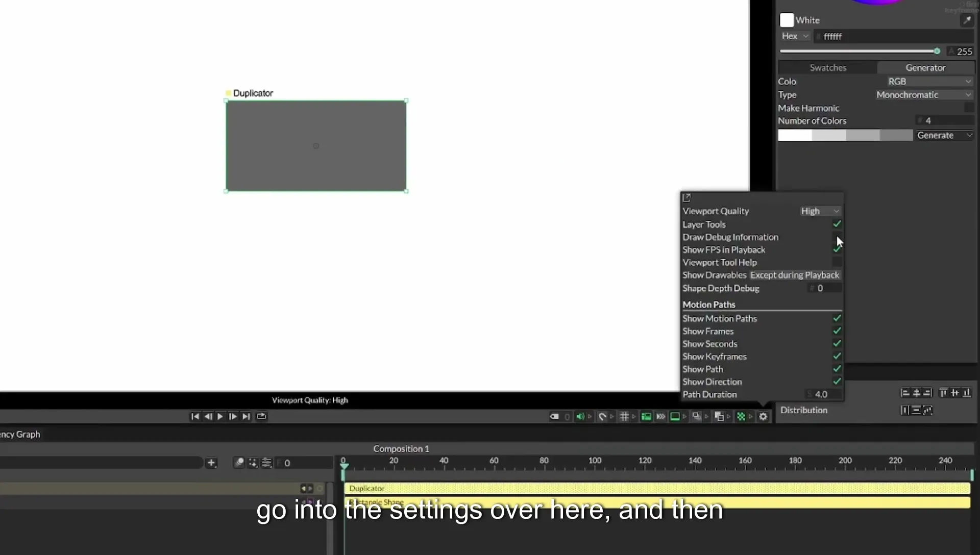Play the composition
Image resolution: width=980 pixels, height=555 pixels.
pyautogui.click(x=220, y=417)
